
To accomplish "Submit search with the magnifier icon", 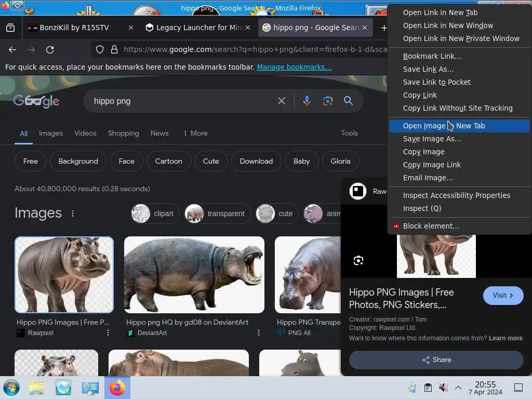I will [x=348, y=101].
